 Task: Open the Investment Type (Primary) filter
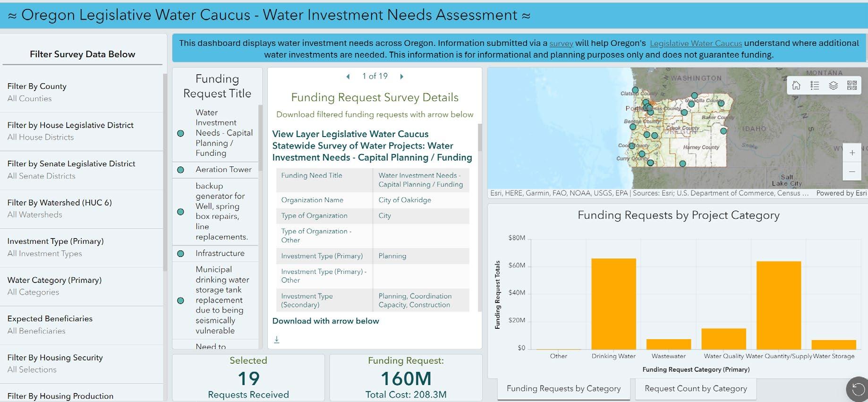point(83,247)
